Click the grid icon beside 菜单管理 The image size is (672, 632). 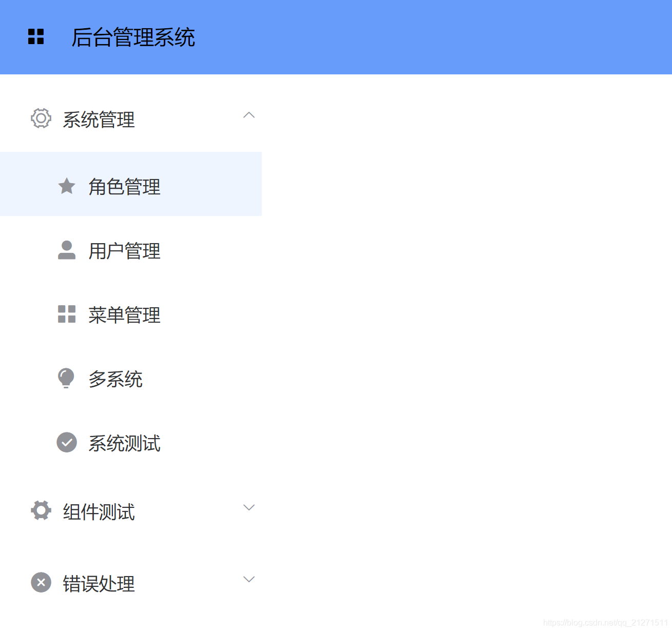tap(66, 314)
